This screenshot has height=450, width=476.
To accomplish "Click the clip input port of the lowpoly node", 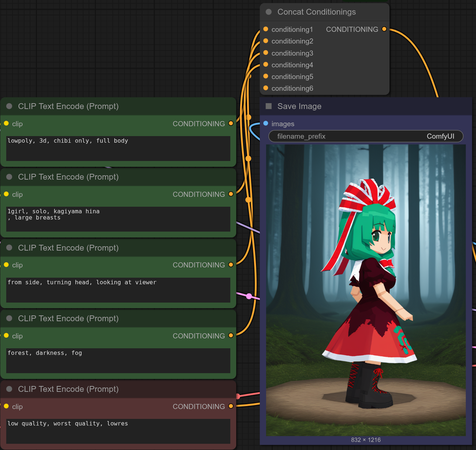I will click(6, 123).
